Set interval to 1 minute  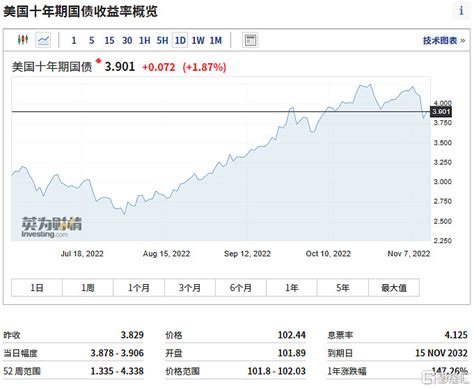tap(74, 41)
